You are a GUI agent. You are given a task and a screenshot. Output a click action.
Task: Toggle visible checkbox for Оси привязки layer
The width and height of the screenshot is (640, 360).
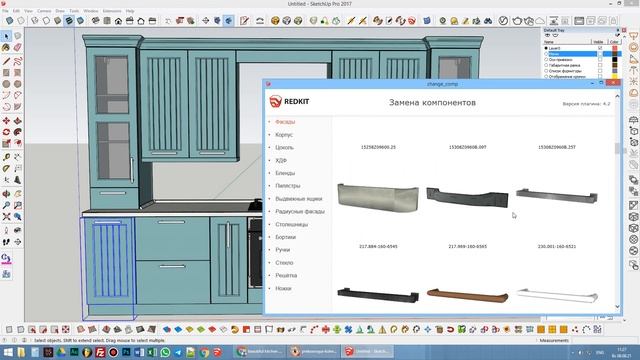click(600, 60)
